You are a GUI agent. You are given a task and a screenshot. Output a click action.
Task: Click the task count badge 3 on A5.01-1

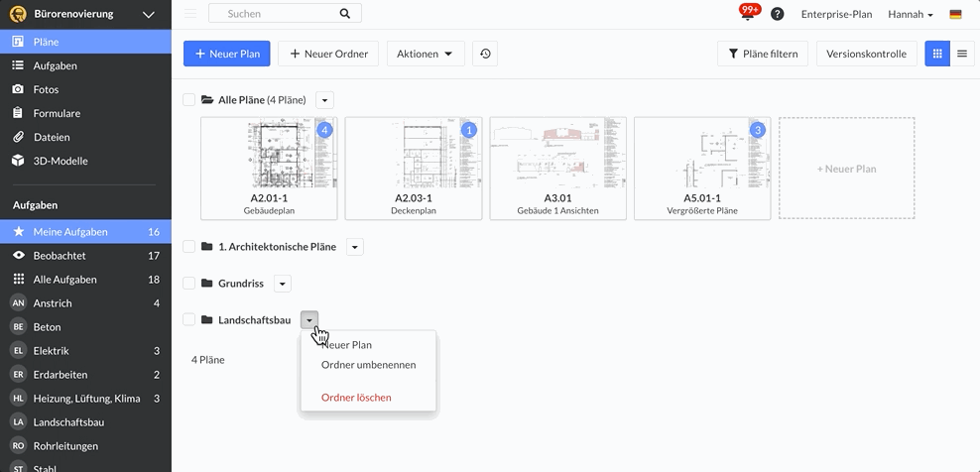point(758,130)
